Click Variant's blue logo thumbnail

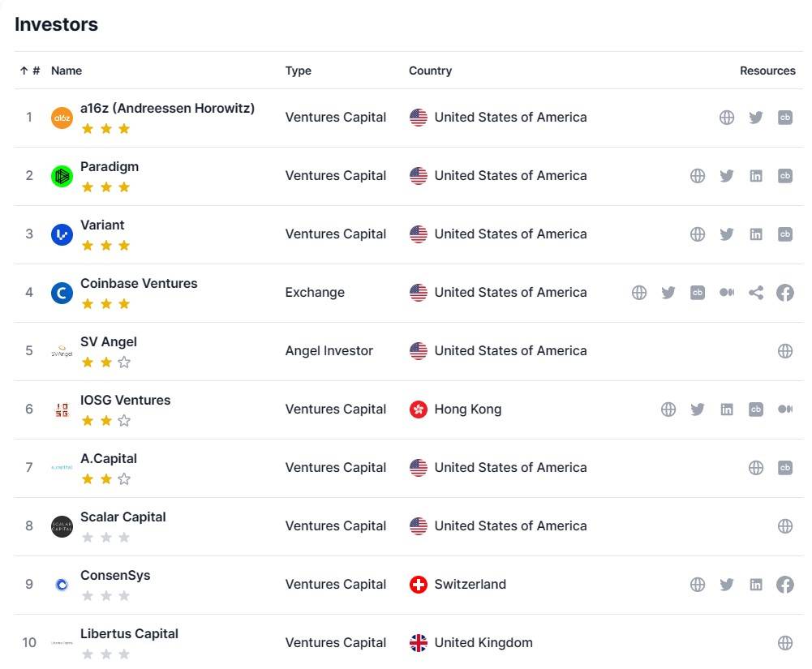62,235
